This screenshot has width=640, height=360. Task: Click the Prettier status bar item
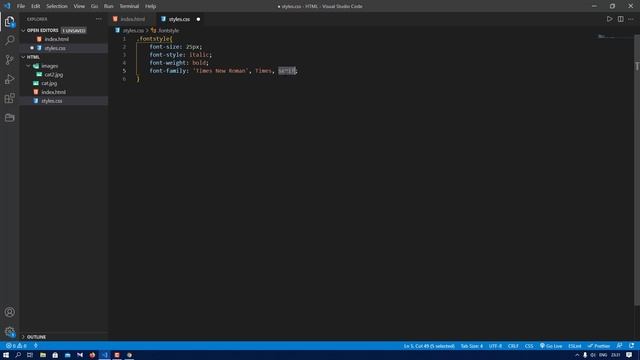pos(599,346)
